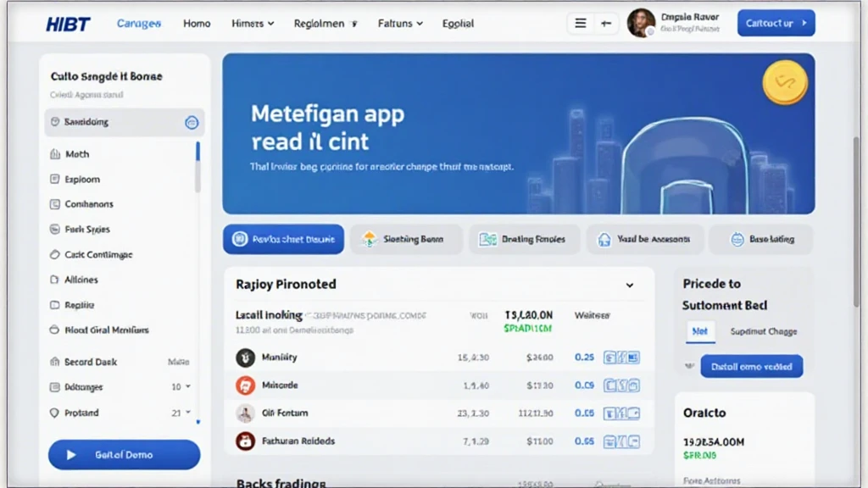Click circular icon beside Sameidoing in sidebar
The height and width of the screenshot is (488, 868).
click(192, 123)
